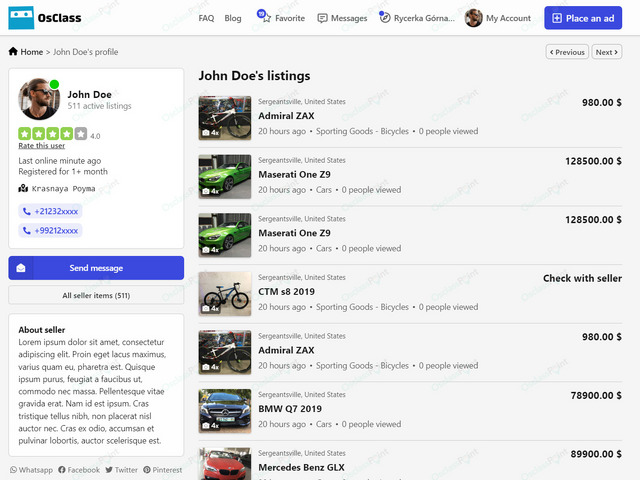Share profile on Twitter

(121, 470)
